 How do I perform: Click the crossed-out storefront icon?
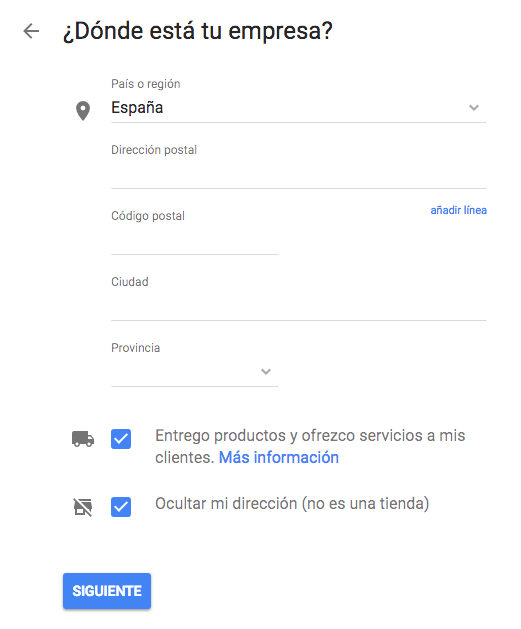click(83, 507)
